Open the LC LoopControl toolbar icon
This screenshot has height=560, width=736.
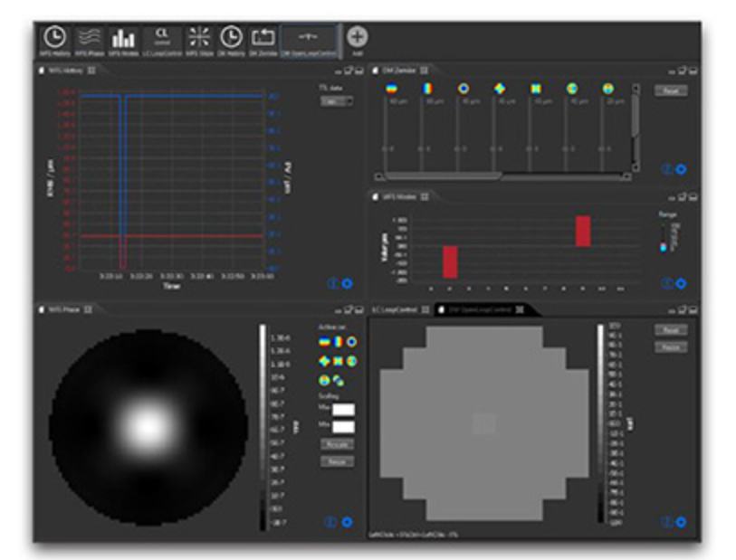coord(161,39)
